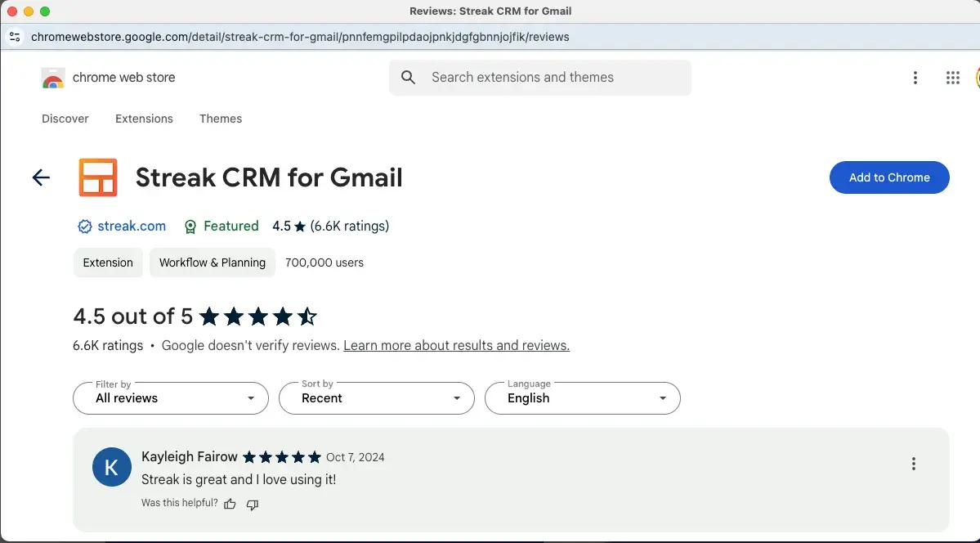The width and height of the screenshot is (980, 543).
Task: Click the 6.6K ratings count near title
Action: (x=349, y=227)
